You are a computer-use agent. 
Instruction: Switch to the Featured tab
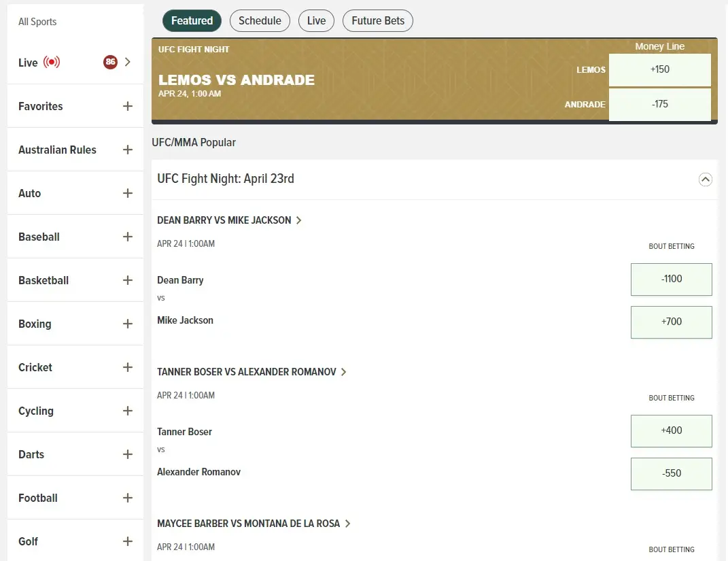[x=192, y=21]
